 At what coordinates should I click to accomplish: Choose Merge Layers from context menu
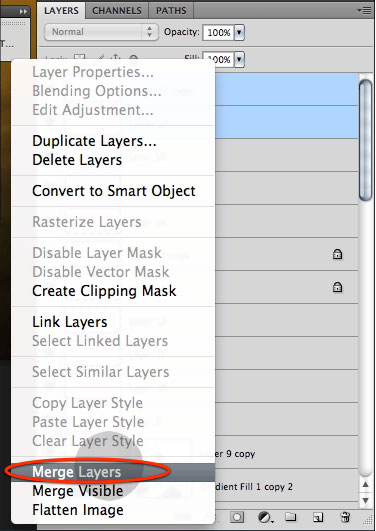tap(77, 472)
